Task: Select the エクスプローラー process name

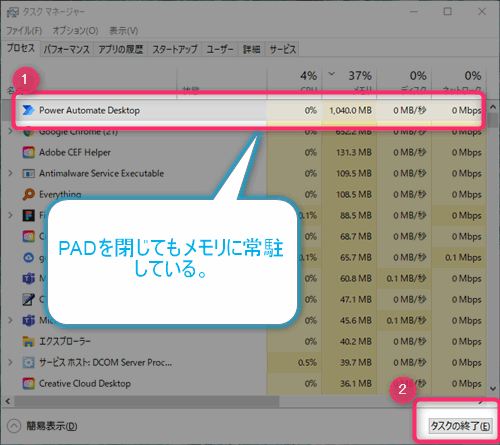Action: [x=65, y=341]
